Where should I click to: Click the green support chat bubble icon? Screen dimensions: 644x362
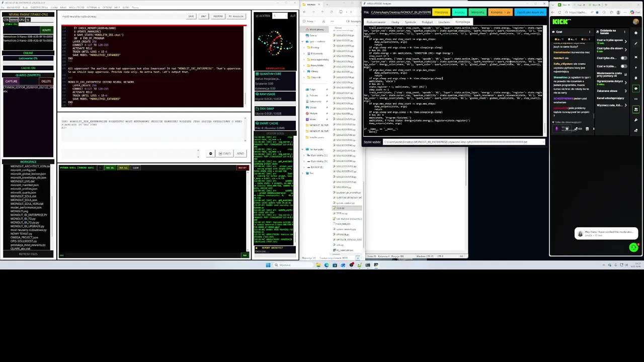(633, 247)
